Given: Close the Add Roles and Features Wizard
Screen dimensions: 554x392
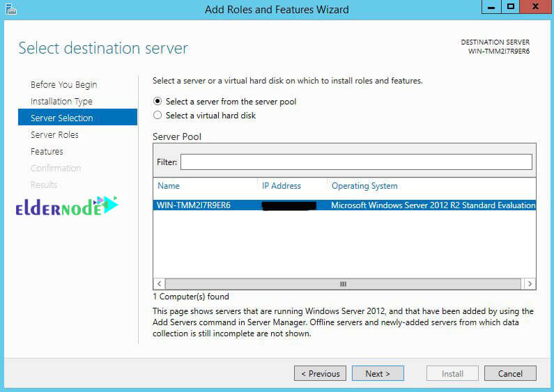Looking at the screenshot, I should point(535,7).
